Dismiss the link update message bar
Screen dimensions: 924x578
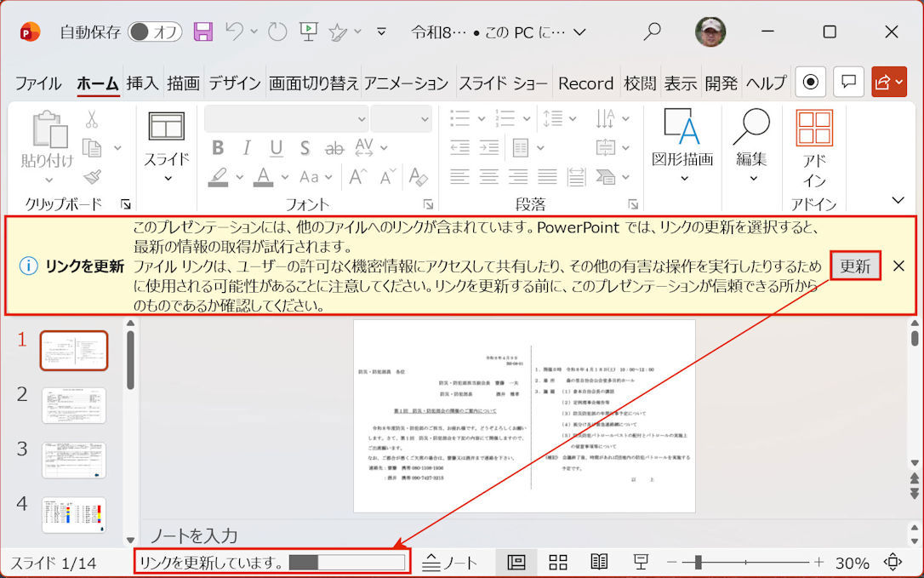coord(898,266)
